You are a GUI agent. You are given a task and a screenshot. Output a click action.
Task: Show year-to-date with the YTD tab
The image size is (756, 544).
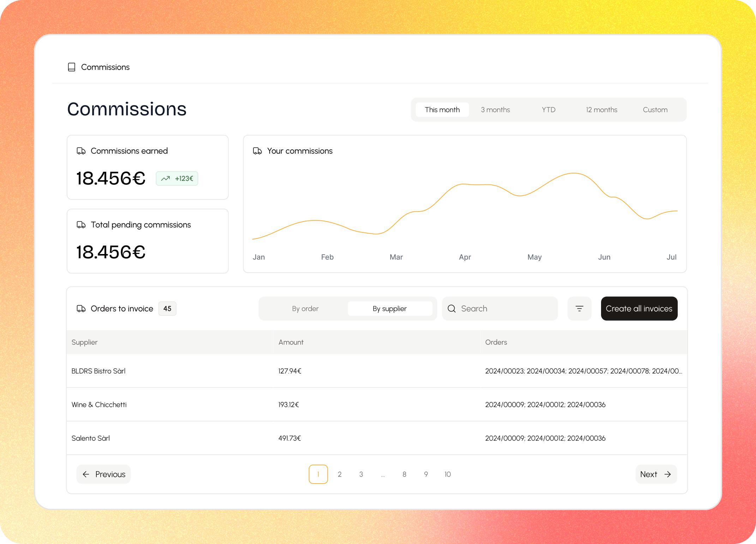coord(548,110)
